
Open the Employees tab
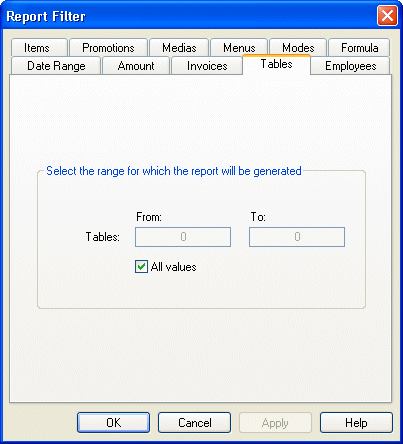350,66
